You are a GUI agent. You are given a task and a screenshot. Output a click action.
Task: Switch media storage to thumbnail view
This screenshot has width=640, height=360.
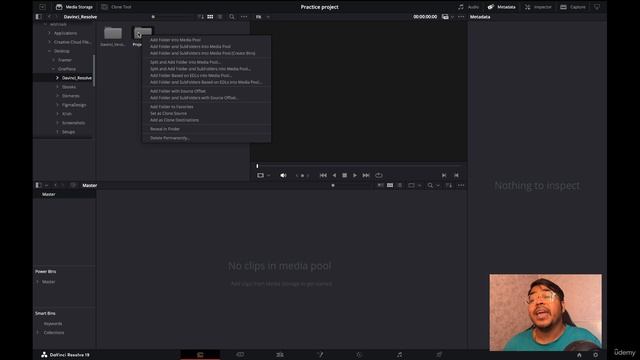[210, 17]
